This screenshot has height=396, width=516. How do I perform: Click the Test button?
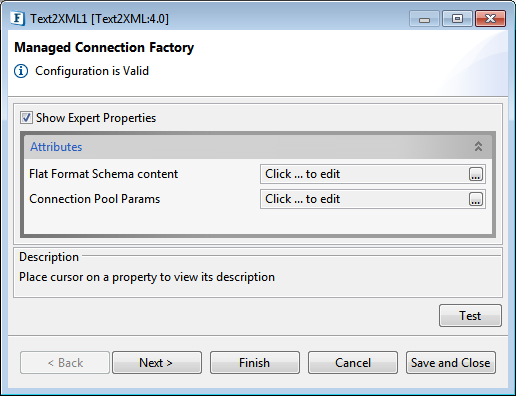point(470,315)
